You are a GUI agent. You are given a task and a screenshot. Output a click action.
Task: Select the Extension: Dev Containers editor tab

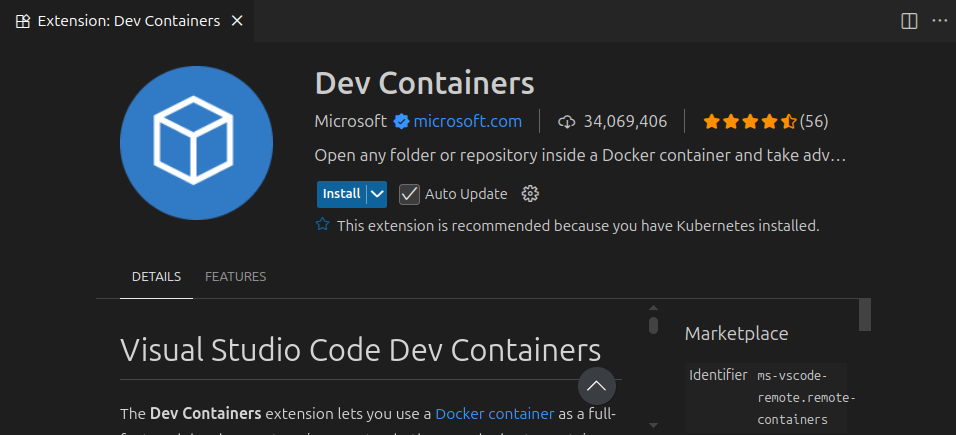127,21
